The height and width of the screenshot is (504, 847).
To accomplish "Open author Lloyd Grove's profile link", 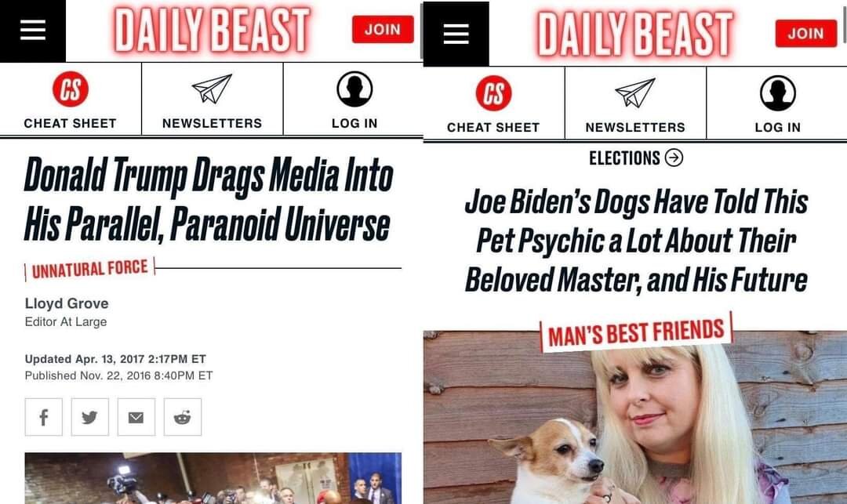I will click(67, 303).
